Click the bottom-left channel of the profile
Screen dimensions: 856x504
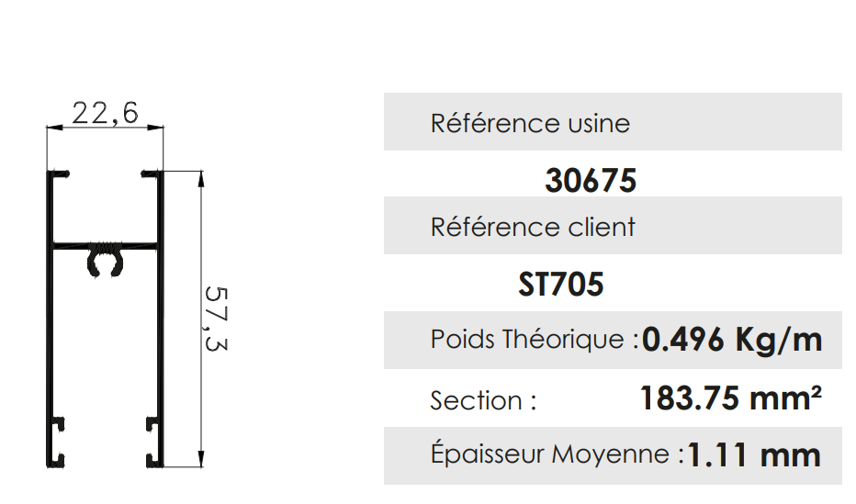59,440
